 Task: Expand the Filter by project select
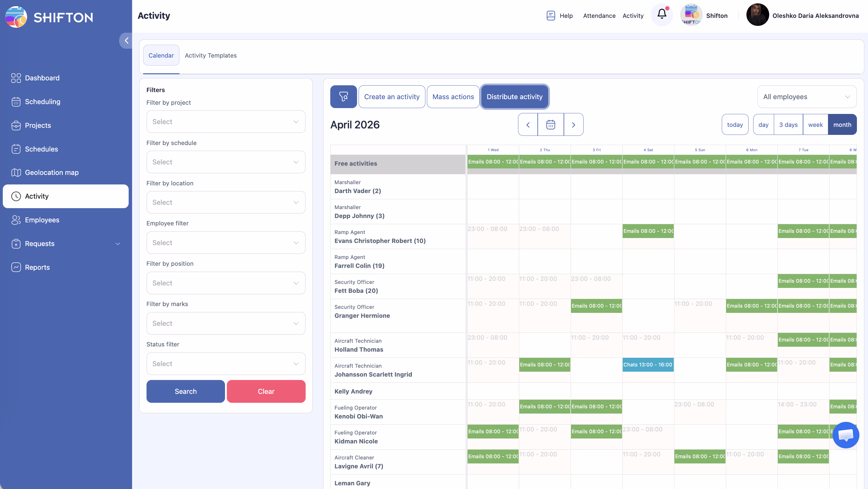click(x=226, y=122)
